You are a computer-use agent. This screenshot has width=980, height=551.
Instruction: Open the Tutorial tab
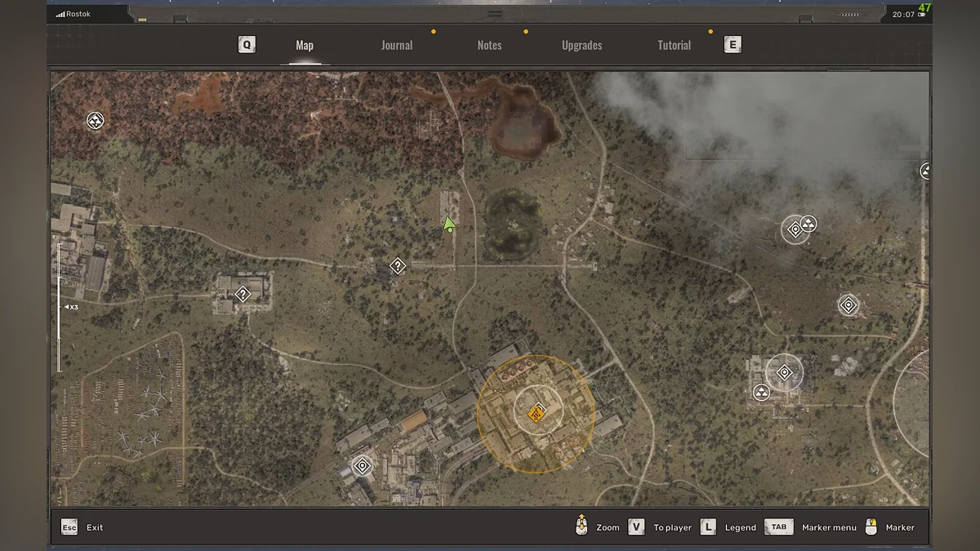click(674, 46)
